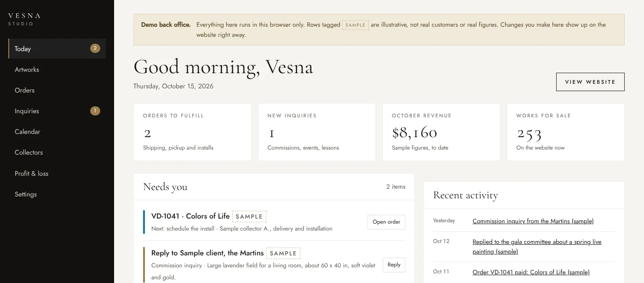644x283 pixels.
Task: Click the Recent activity heading
Action: pyautogui.click(x=466, y=195)
